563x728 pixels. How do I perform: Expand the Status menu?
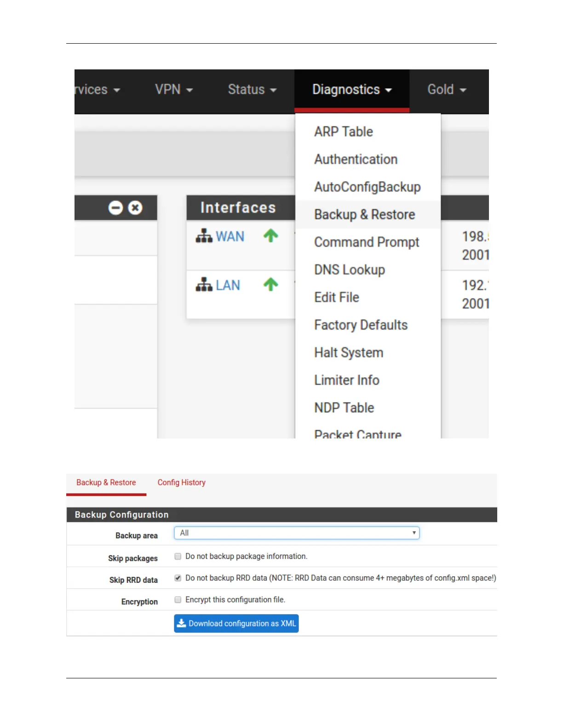click(252, 90)
